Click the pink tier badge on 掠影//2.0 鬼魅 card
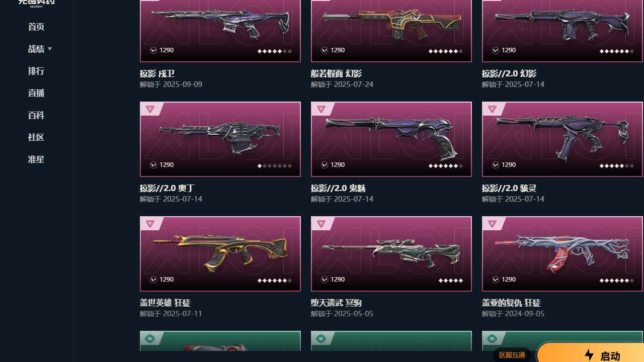This screenshot has width=644, height=362. pyautogui.click(x=321, y=109)
